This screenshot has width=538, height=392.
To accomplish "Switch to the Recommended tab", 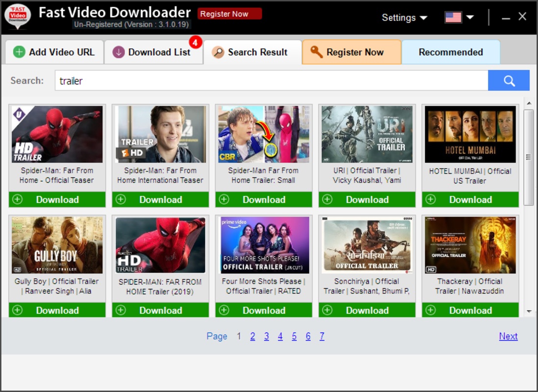I will 450,52.
